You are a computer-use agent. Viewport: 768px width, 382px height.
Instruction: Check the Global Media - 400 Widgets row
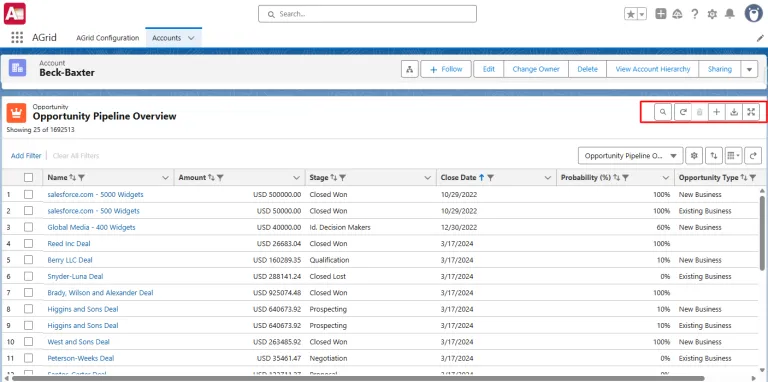(28, 227)
